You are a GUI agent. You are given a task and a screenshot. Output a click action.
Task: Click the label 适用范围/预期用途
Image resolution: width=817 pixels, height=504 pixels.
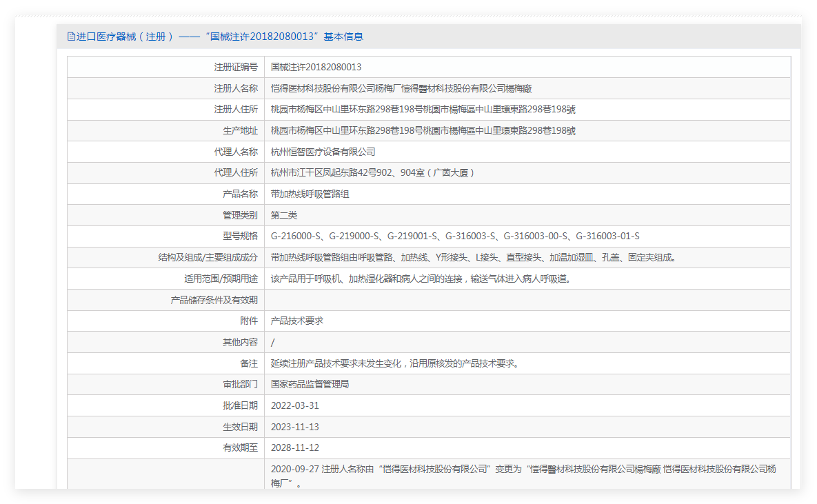coord(221,279)
